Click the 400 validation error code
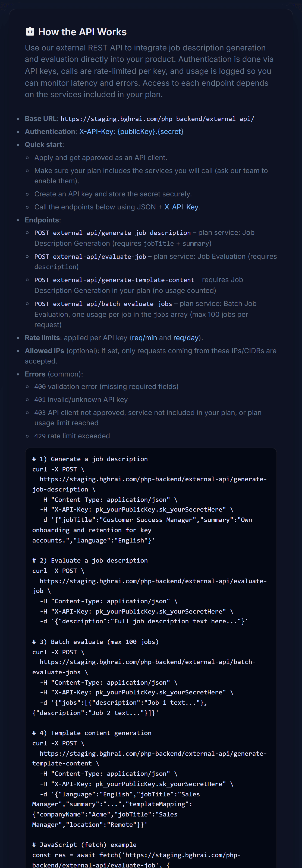This screenshot has width=302, height=868. 40,387
